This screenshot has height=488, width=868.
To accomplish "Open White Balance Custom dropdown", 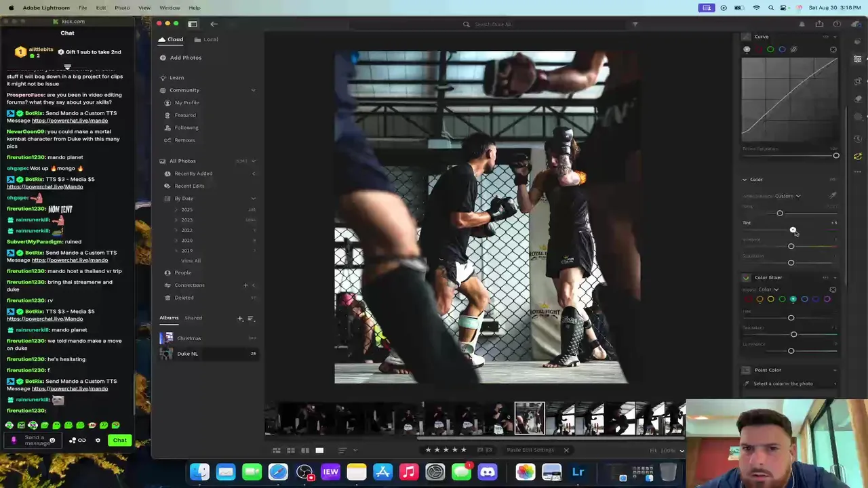I will coord(787,196).
